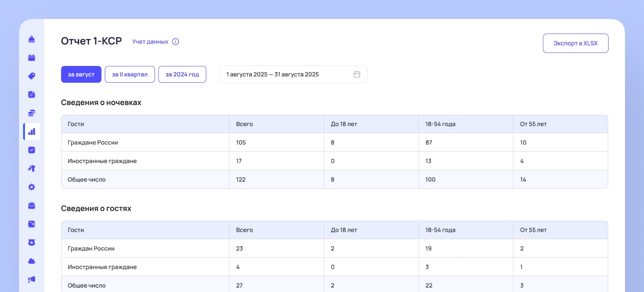The width and height of the screenshot is (644, 292).
Task: Open the settings gear icon in sidebar
Action: coord(31,187)
